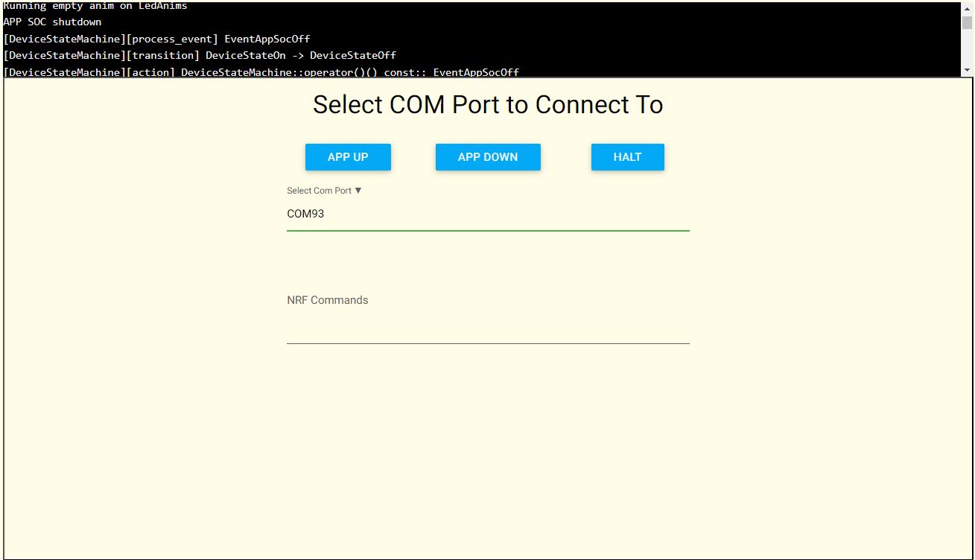Click the green underline beneath COM93
This screenshot has width=975, height=560.
pos(488,231)
